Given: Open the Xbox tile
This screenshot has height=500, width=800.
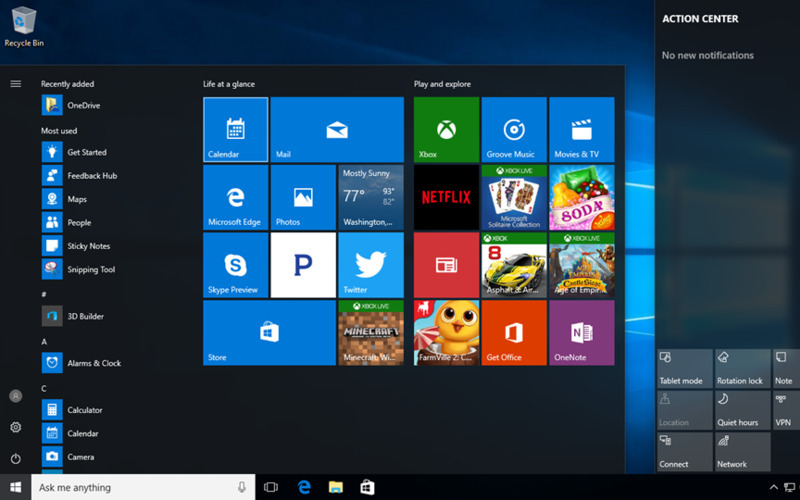Looking at the screenshot, I should coord(446,130).
